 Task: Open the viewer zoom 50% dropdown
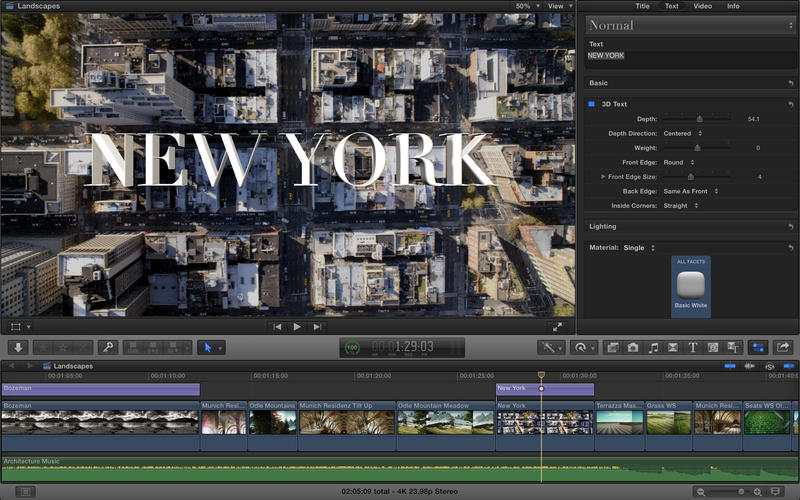point(526,6)
